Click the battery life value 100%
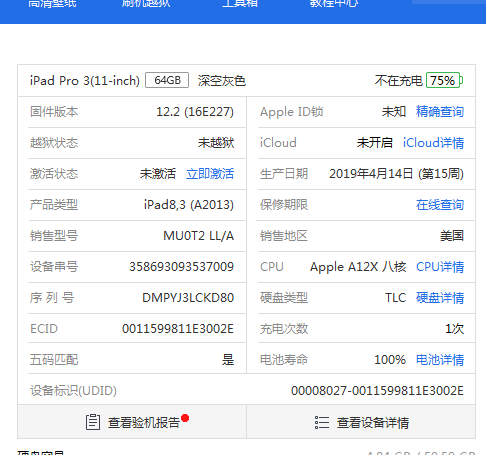Viewport: 486px width, 455px height. 390,360
